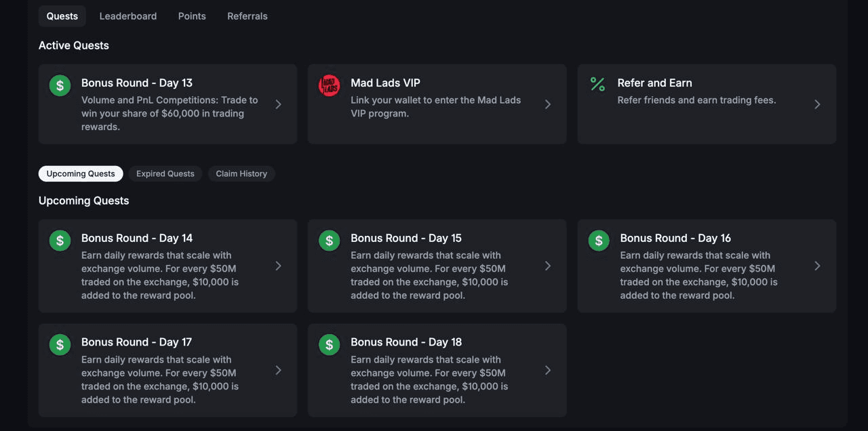
Task: Click the dollar icon for Bonus Round Day 15
Action: (x=329, y=241)
